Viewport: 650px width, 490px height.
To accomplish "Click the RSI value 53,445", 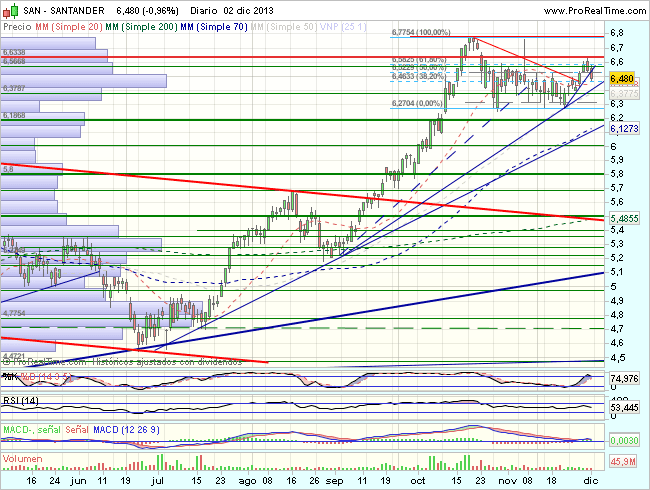I will point(624,408).
